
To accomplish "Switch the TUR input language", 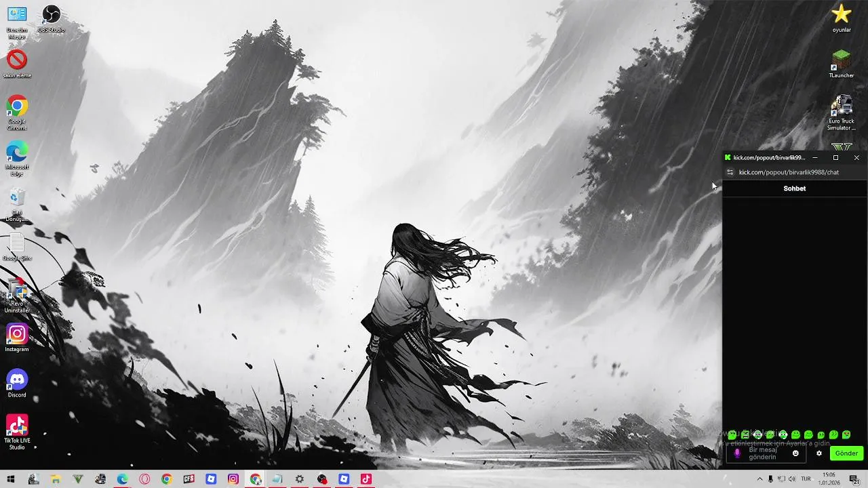I will (806, 479).
